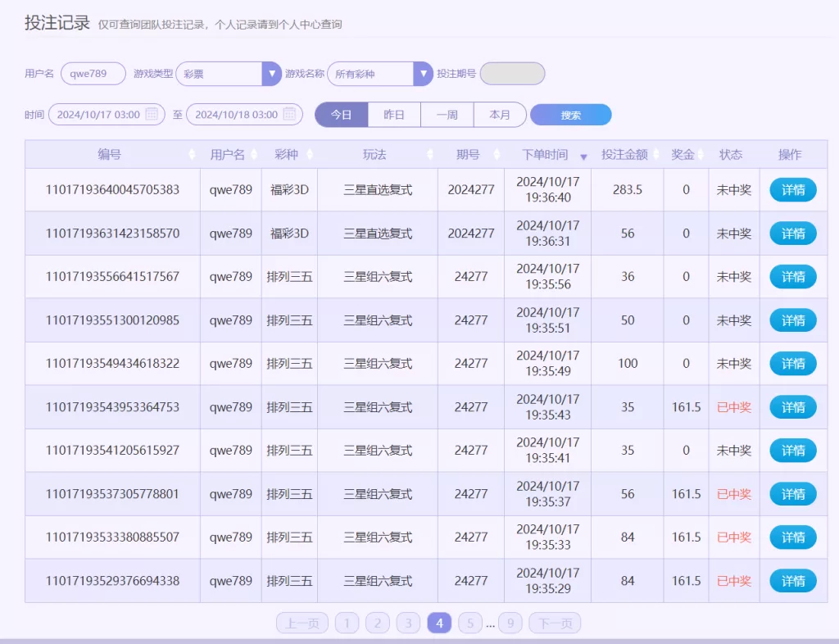Click 三星直选复式 in the 19:36:40 row
This screenshot has height=644, width=839.
(x=378, y=190)
